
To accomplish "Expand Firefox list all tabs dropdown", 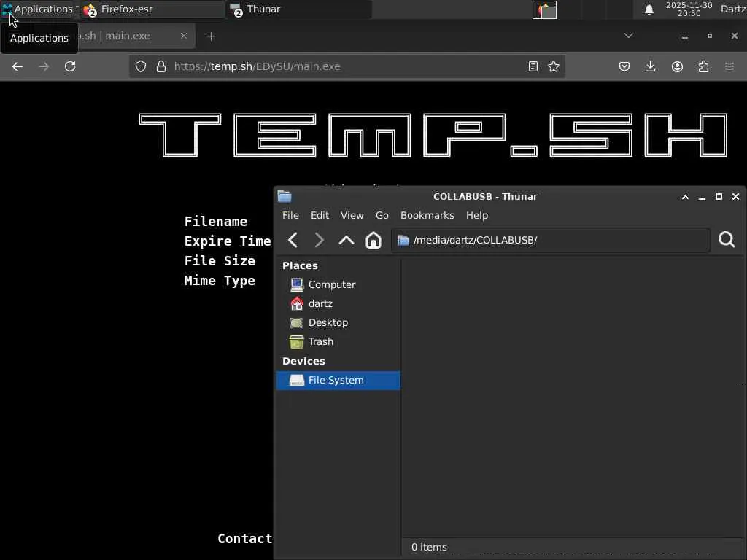I will (x=629, y=36).
